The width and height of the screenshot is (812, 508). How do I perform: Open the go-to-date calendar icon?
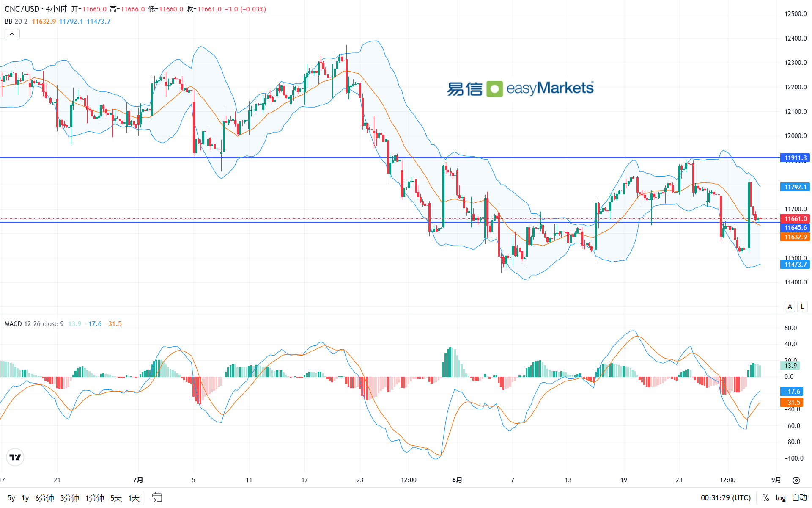pos(157,497)
